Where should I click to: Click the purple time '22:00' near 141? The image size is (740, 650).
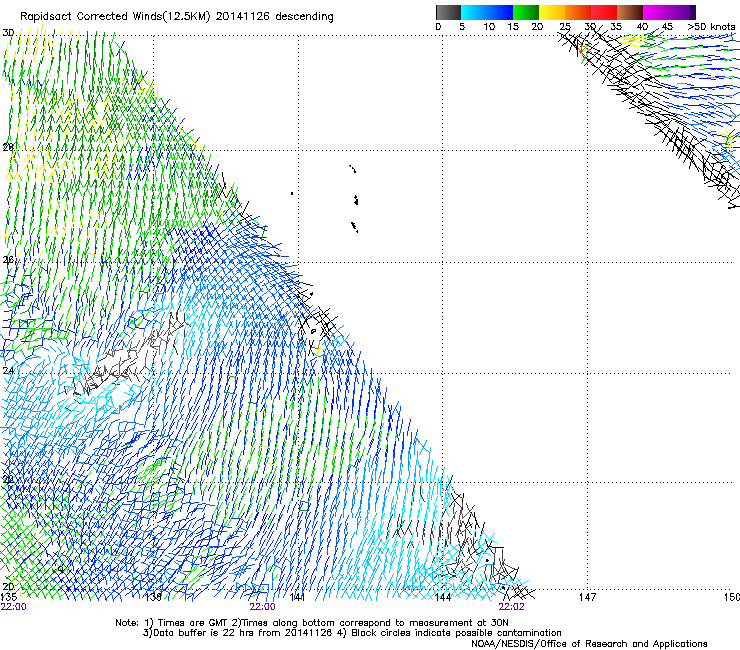tap(262, 607)
